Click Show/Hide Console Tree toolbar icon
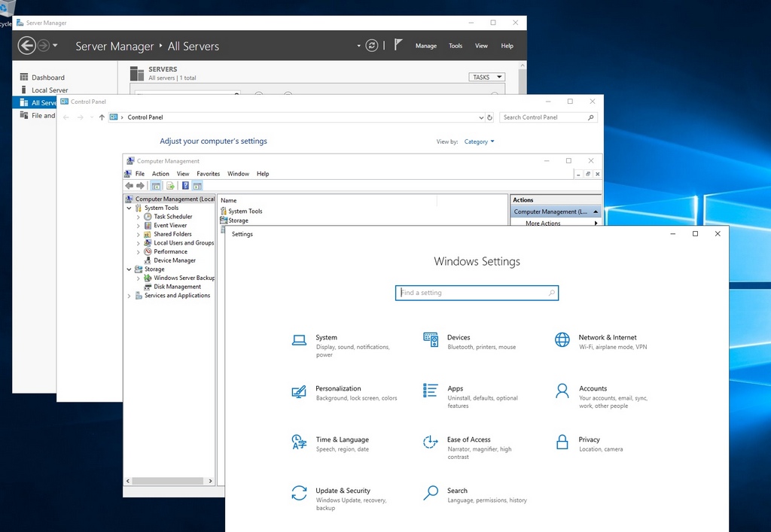 pyautogui.click(x=156, y=186)
